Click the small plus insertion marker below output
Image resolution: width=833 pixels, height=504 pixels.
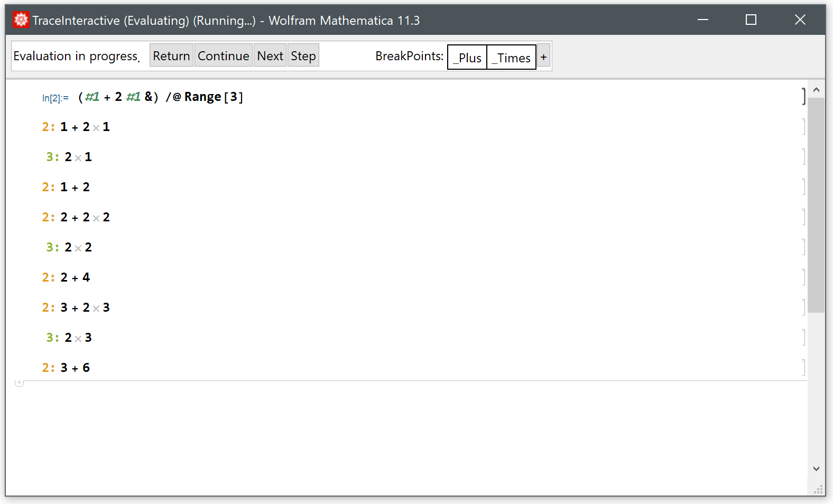20,383
